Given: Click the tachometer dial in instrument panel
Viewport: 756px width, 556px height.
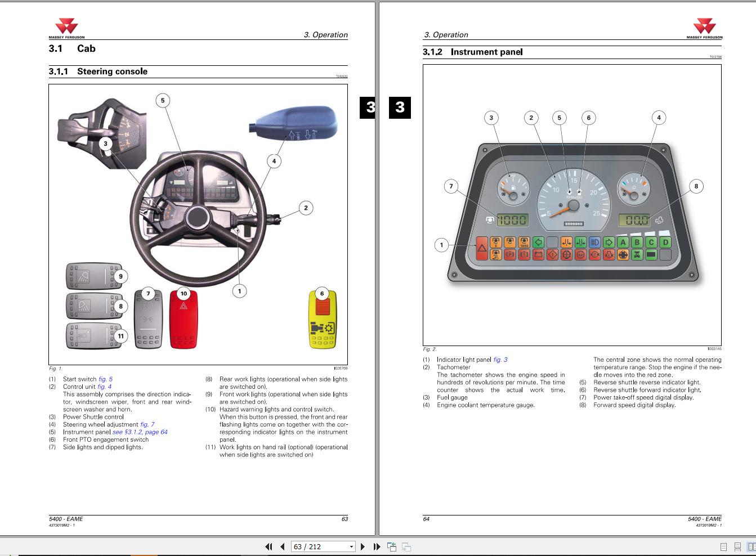Looking at the screenshot, I should point(573,198).
